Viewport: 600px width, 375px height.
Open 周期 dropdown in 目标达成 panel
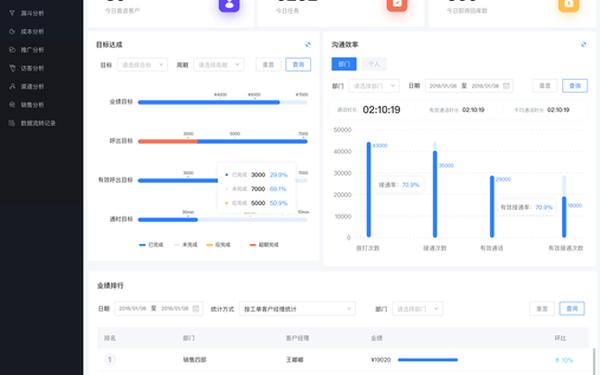click(219, 65)
